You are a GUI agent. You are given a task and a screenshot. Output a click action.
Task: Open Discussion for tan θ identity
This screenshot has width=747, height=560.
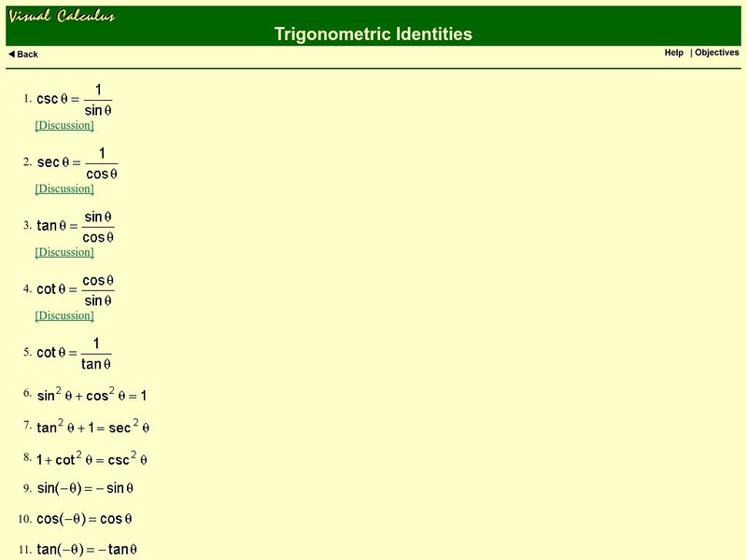[64, 252]
